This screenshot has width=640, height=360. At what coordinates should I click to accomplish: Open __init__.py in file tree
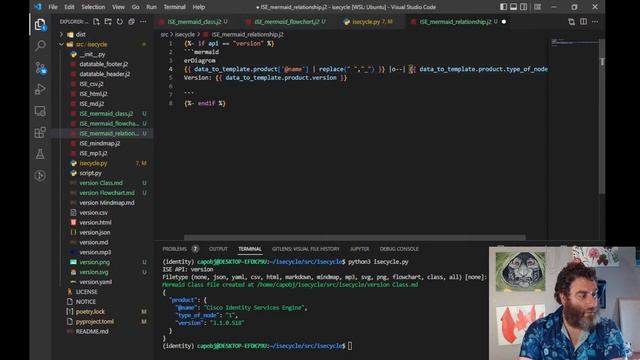click(x=92, y=54)
